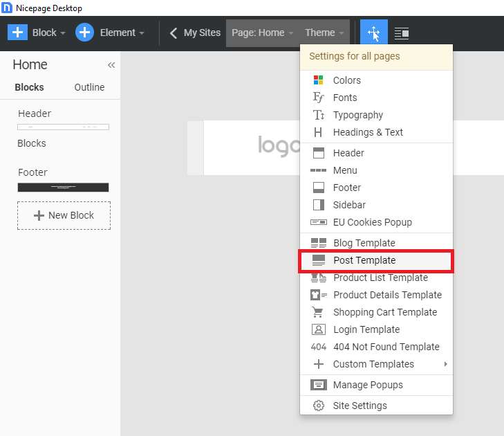Open Product List Template entry
Image resolution: width=504 pixels, height=436 pixels.
(376, 278)
